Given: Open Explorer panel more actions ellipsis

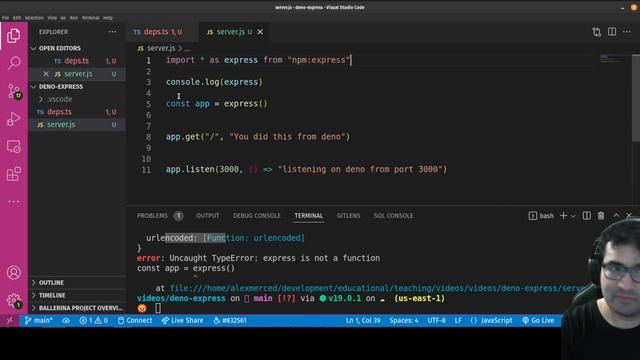Looking at the screenshot, I should tap(112, 32).
